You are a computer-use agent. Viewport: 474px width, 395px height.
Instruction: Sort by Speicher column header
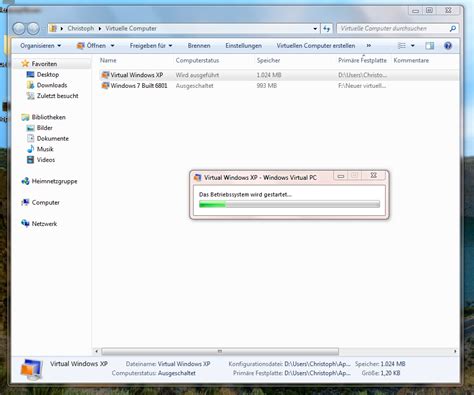point(268,60)
